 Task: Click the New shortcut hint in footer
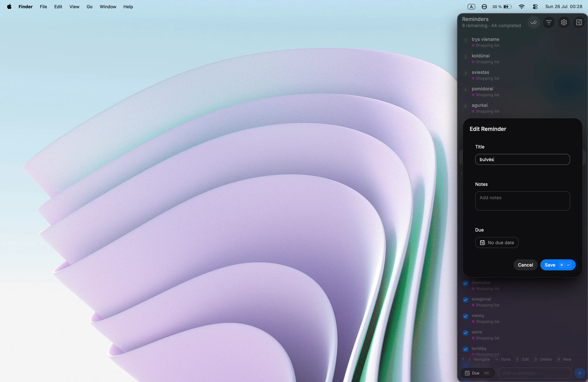tap(564, 359)
